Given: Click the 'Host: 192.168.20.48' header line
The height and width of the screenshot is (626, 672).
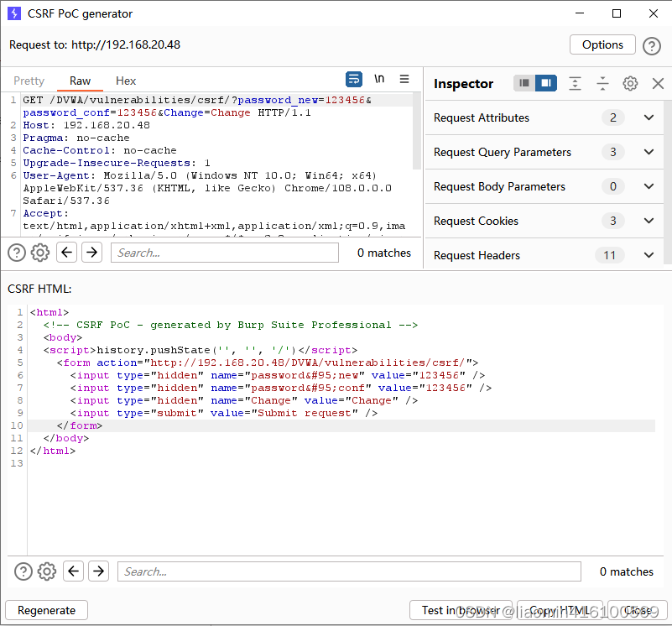Looking at the screenshot, I should pyautogui.click(x=86, y=125).
